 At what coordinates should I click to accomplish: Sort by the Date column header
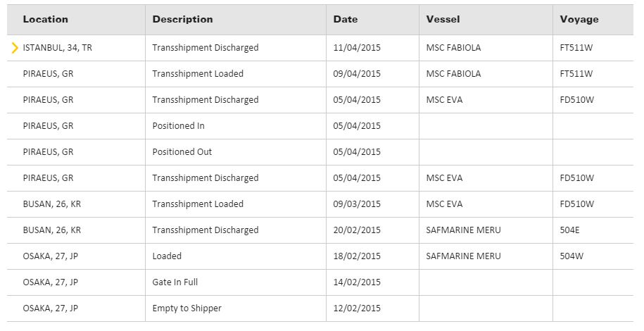(346, 20)
